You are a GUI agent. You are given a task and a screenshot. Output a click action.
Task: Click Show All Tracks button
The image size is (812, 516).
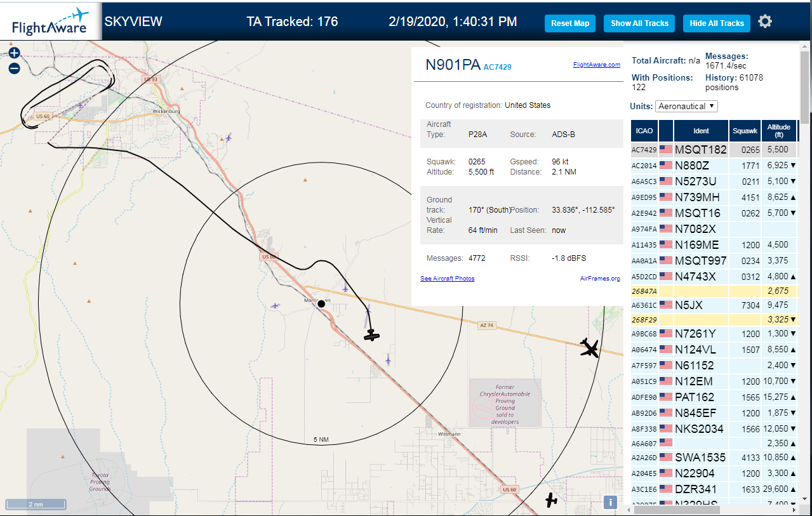(639, 23)
